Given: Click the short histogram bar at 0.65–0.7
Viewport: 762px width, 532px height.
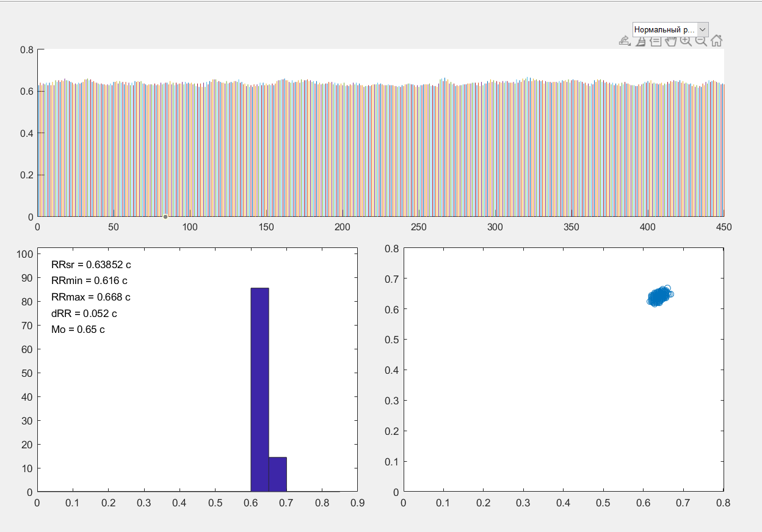Looking at the screenshot, I should click(278, 475).
